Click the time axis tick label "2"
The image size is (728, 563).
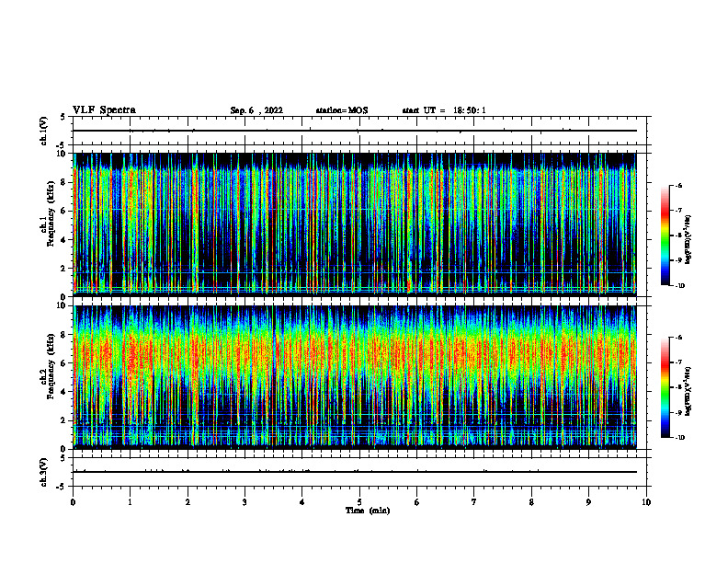[188, 502]
